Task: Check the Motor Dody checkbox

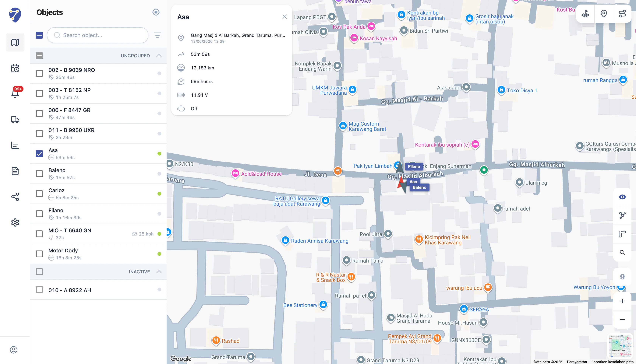Action: point(39,254)
